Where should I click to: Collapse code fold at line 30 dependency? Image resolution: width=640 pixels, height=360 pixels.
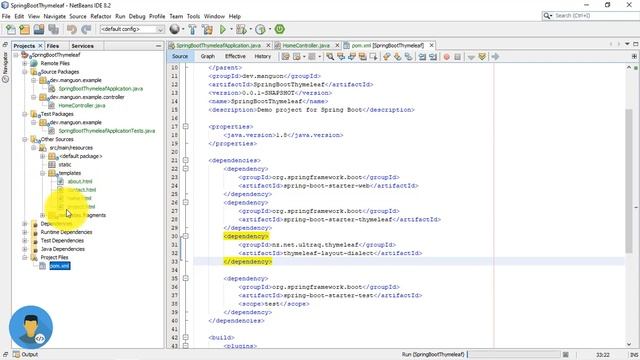click(185, 236)
